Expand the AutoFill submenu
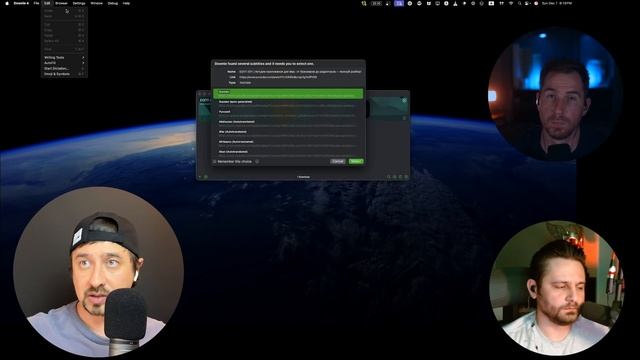This screenshot has width=640, height=360. [x=64, y=63]
